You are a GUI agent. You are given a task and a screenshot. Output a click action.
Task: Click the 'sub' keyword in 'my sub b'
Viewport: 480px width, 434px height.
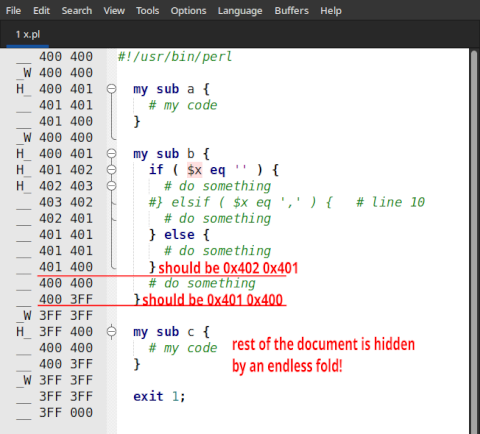(168, 154)
